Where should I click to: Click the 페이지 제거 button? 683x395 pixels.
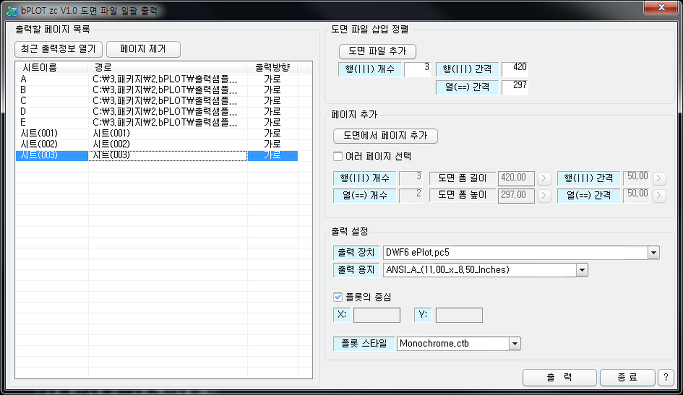pos(143,49)
